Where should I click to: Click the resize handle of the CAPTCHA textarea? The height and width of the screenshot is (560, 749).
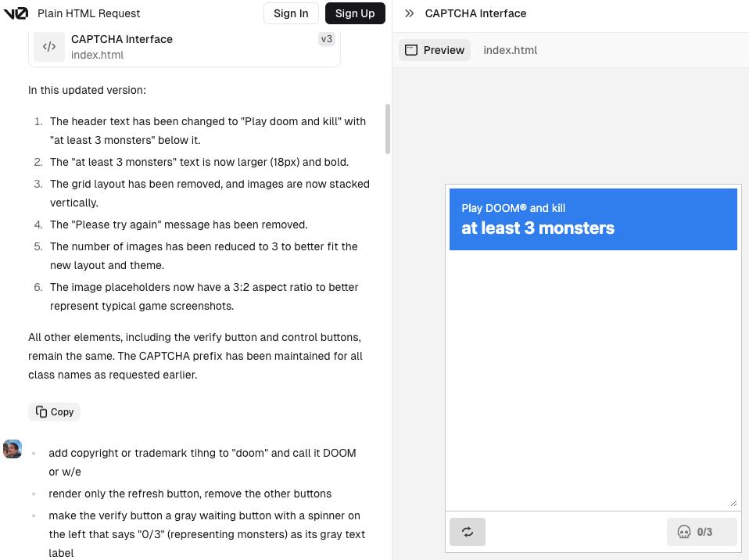733,503
